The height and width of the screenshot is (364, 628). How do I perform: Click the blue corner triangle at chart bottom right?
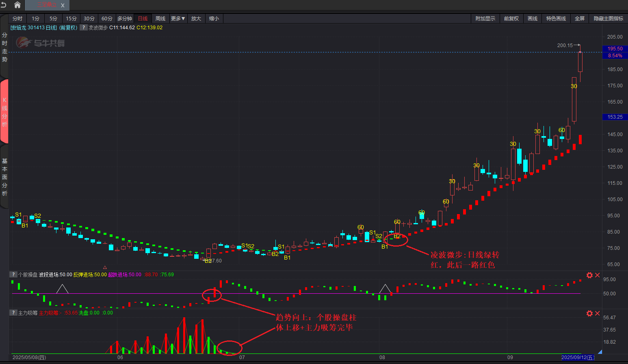(x=600, y=352)
